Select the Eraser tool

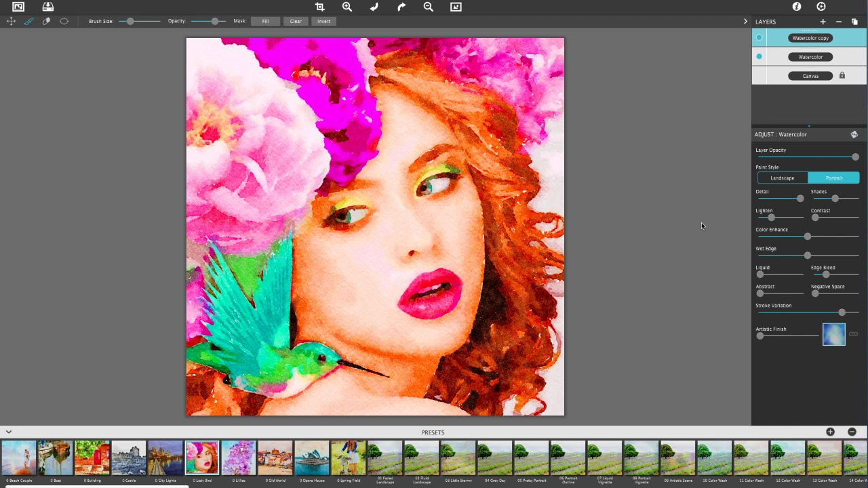pyautogui.click(x=46, y=21)
